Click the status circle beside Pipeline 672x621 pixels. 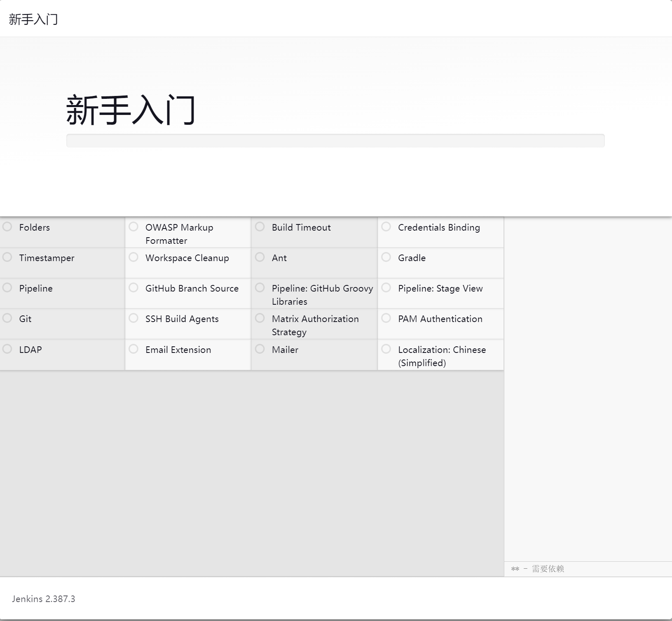(7, 287)
